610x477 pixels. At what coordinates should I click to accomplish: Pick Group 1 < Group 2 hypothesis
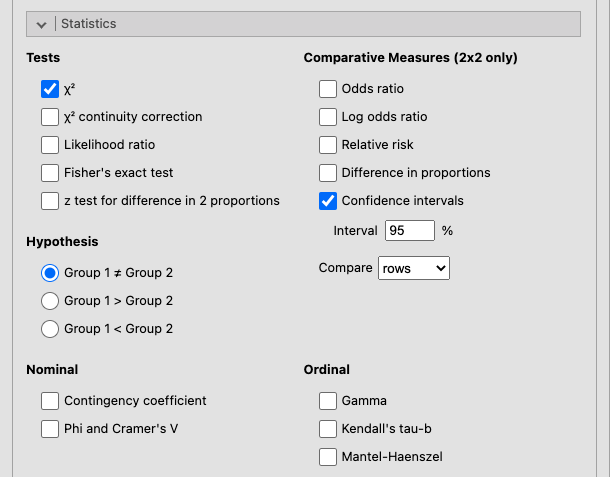50,329
